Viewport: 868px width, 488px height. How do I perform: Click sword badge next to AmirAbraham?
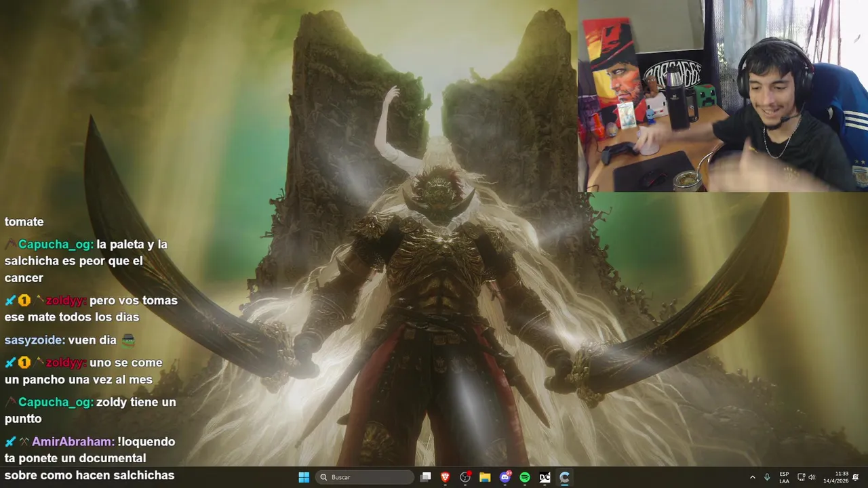10,441
